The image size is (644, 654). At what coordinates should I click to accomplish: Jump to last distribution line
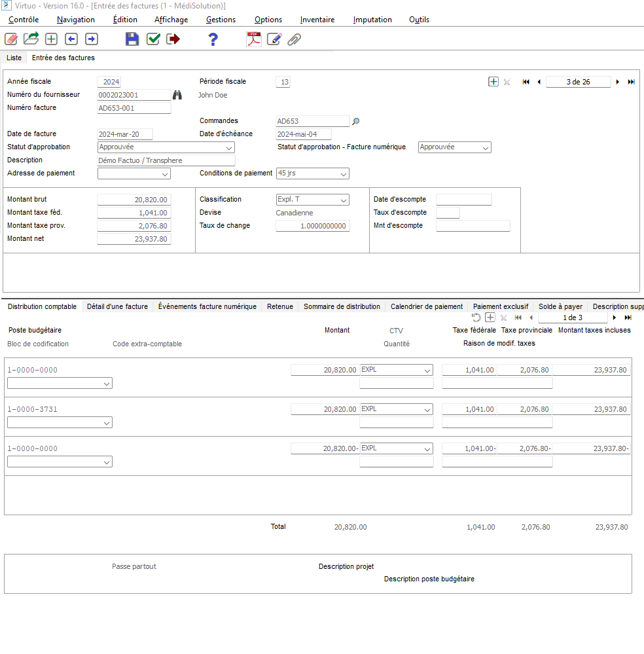click(x=628, y=318)
